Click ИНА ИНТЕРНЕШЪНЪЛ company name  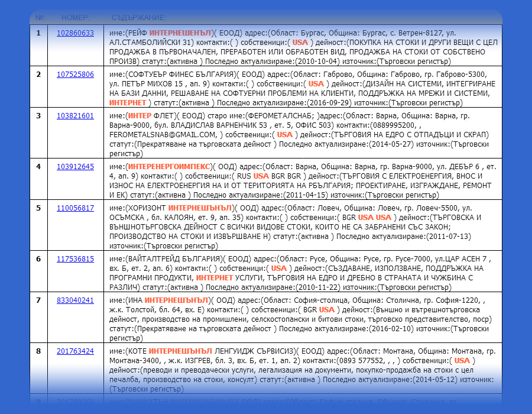[x=168, y=300]
